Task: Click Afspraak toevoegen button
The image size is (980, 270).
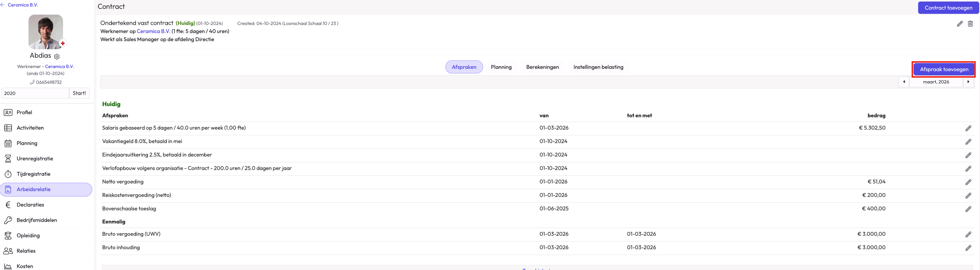Action: tap(944, 69)
